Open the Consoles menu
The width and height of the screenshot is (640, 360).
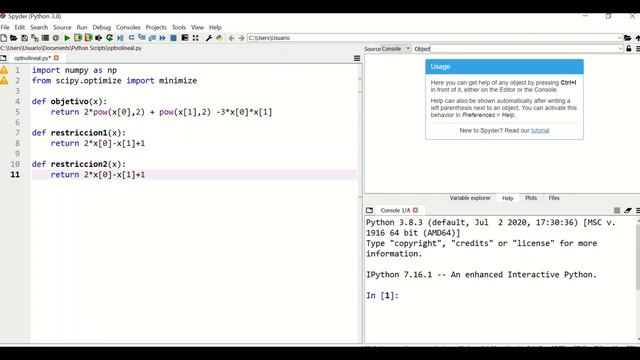tap(128, 27)
